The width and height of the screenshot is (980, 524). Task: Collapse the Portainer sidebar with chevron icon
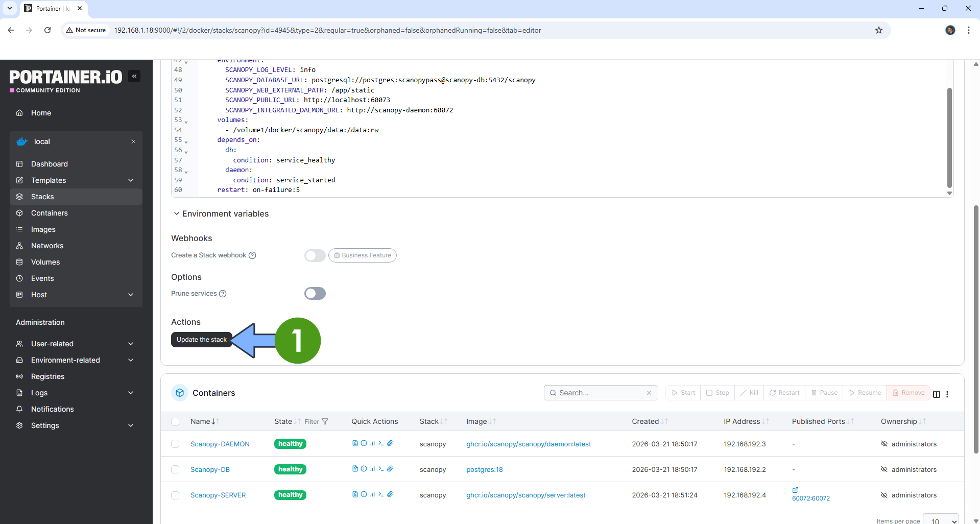click(x=134, y=76)
